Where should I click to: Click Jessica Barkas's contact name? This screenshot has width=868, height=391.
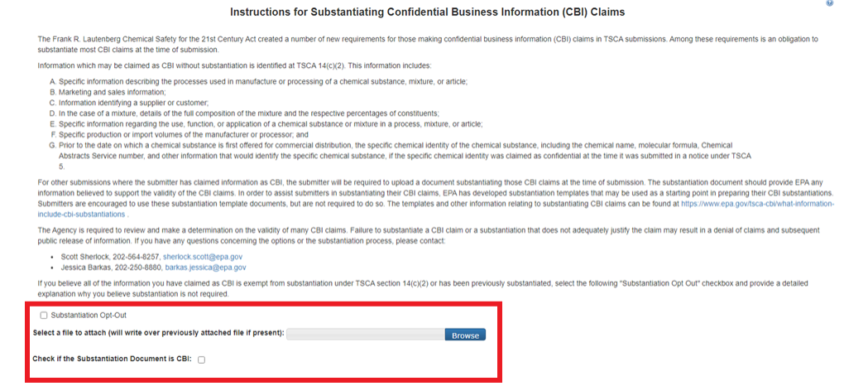coord(84,268)
